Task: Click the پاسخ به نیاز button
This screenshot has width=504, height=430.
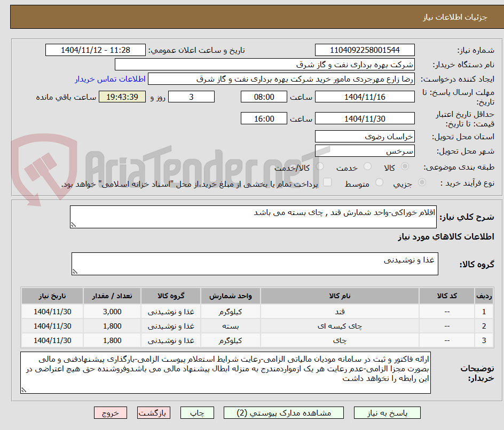Action: tap(387, 412)
